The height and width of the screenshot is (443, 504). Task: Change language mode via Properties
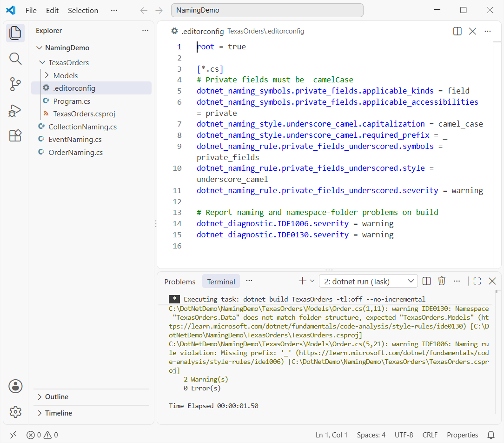tap(462, 435)
